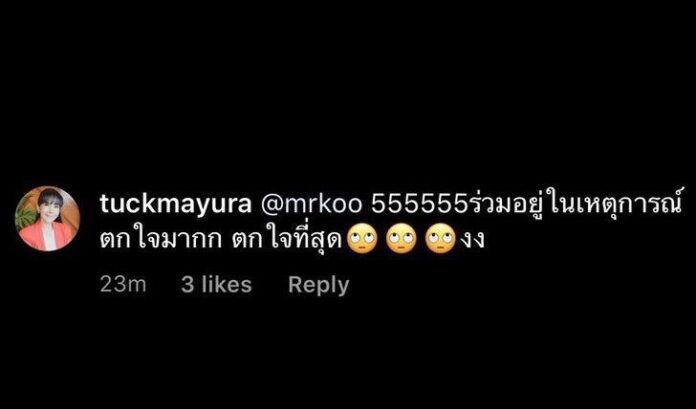
Task: Click the word likes under comment
Action: tap(227, 285)
